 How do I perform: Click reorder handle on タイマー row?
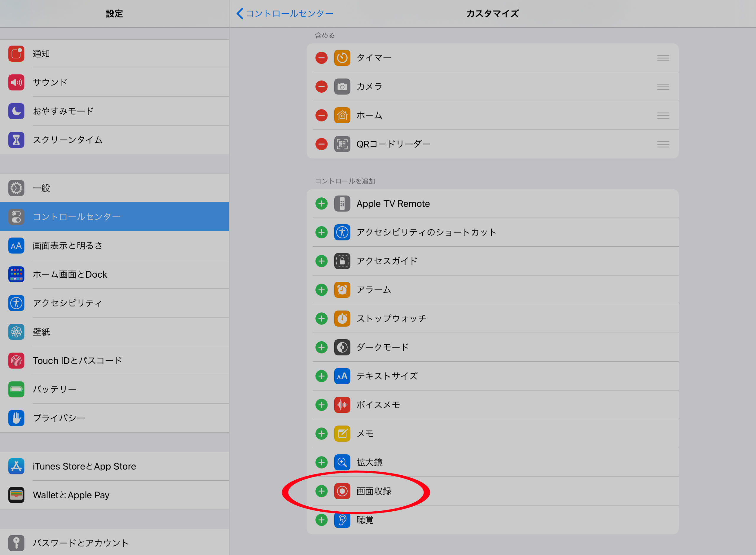[663, 58]
